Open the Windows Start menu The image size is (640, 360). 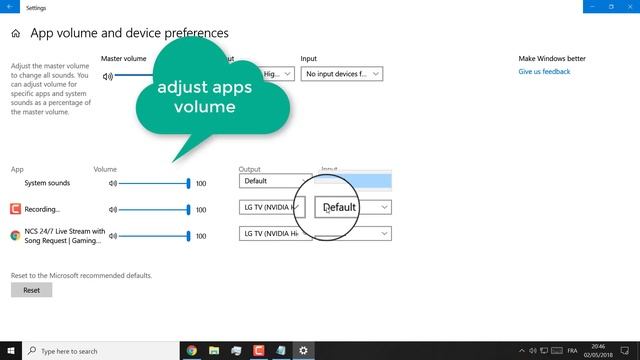point(11,351)
